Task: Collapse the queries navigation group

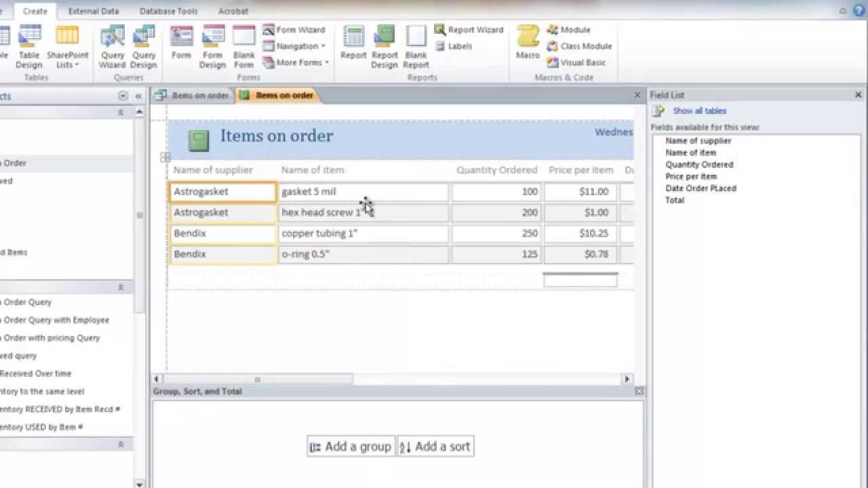Action: [x=121, y=287]
